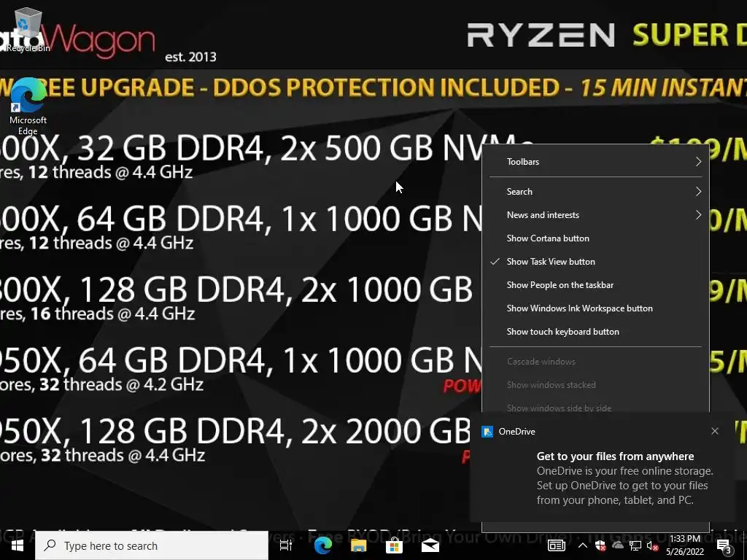Open File Explorer from the taskbar
Screen dimensions: 747x560
click(358, 545)
